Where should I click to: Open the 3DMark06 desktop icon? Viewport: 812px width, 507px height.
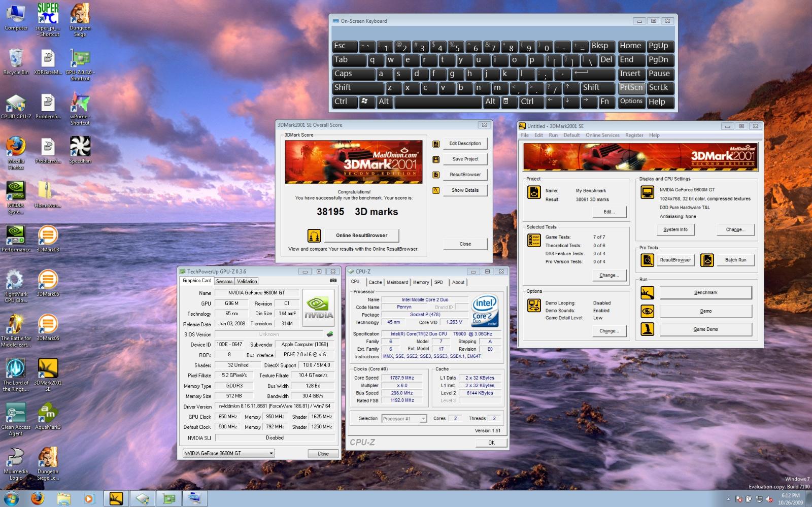[x=48, y=327]
